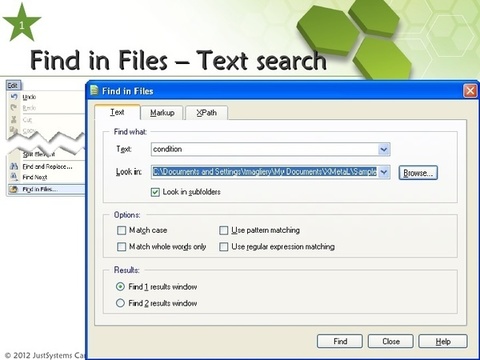Click the Find in Files dialog title icon
This screenshot has height=360, width=480.
[95, 91]
